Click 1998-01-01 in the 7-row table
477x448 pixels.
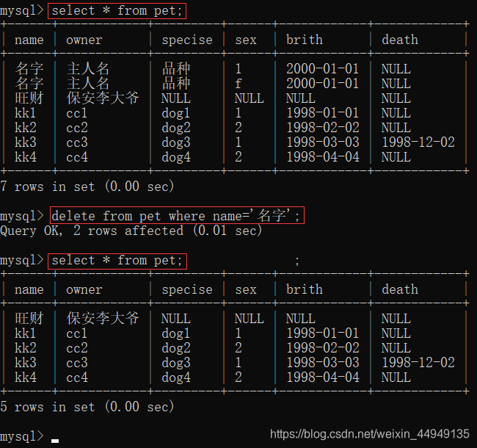[x=323, y=113]
